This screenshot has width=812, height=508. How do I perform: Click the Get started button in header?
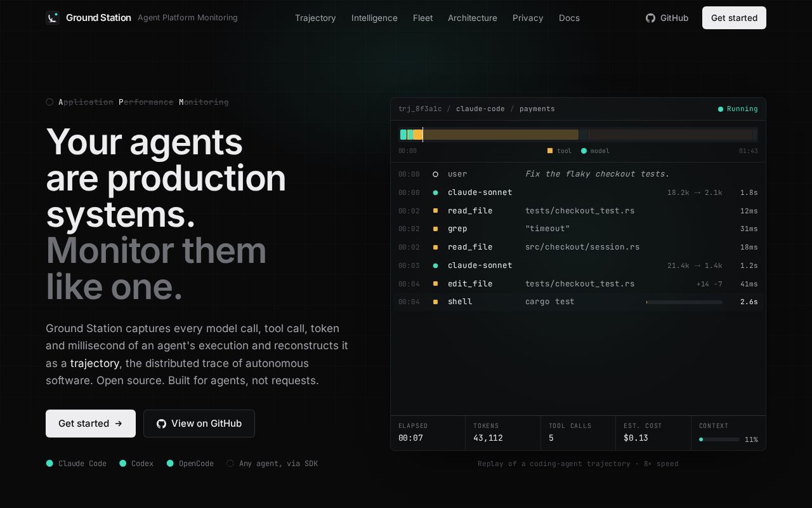[x=734, y=18]
